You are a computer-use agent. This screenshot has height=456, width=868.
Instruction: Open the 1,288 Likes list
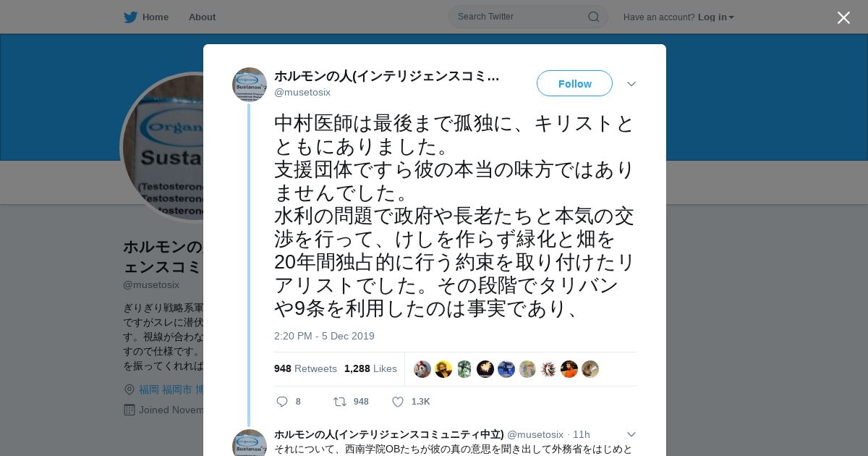coord(370,368)
